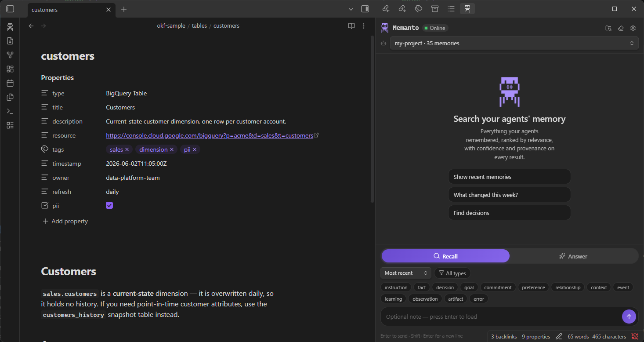
Task: Send note with the purple arrow button
Action: click(x=629, y=317)
